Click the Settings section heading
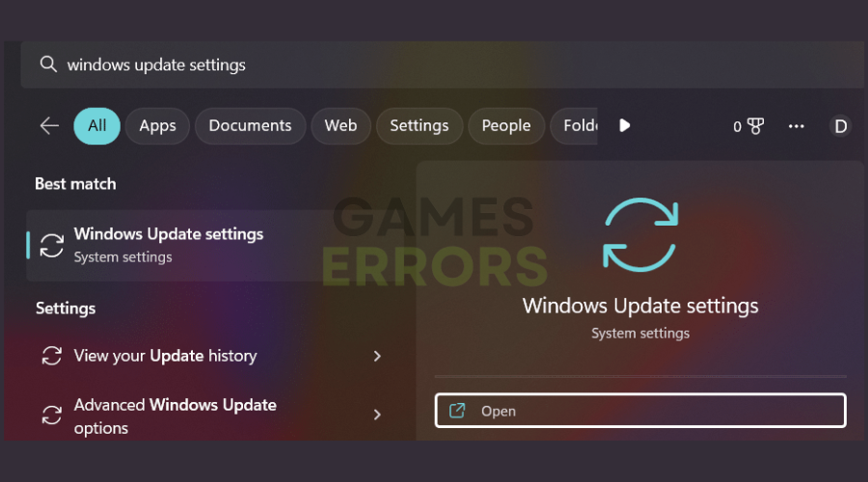868x482 pixels. pyautogui.click(x=66, y=308)
